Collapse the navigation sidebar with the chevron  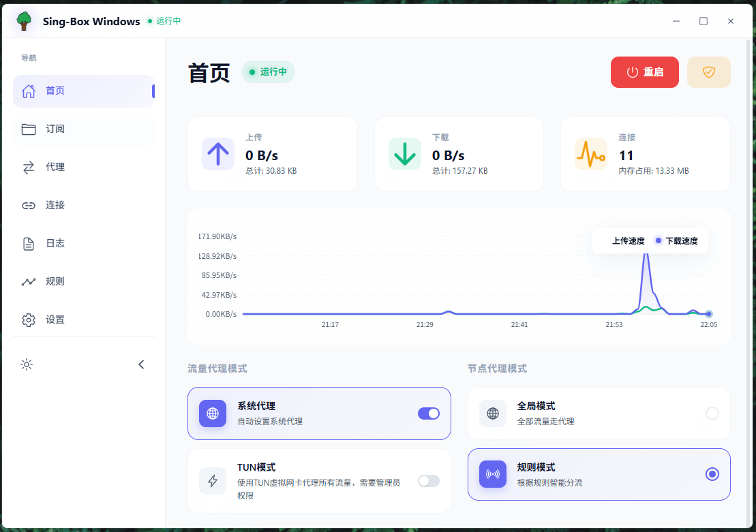click(141, 364)
